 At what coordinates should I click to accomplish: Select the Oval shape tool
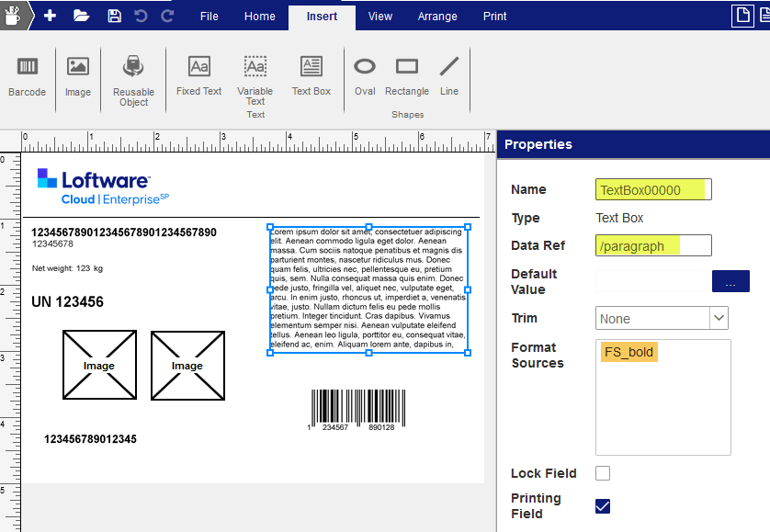(365, 75)
